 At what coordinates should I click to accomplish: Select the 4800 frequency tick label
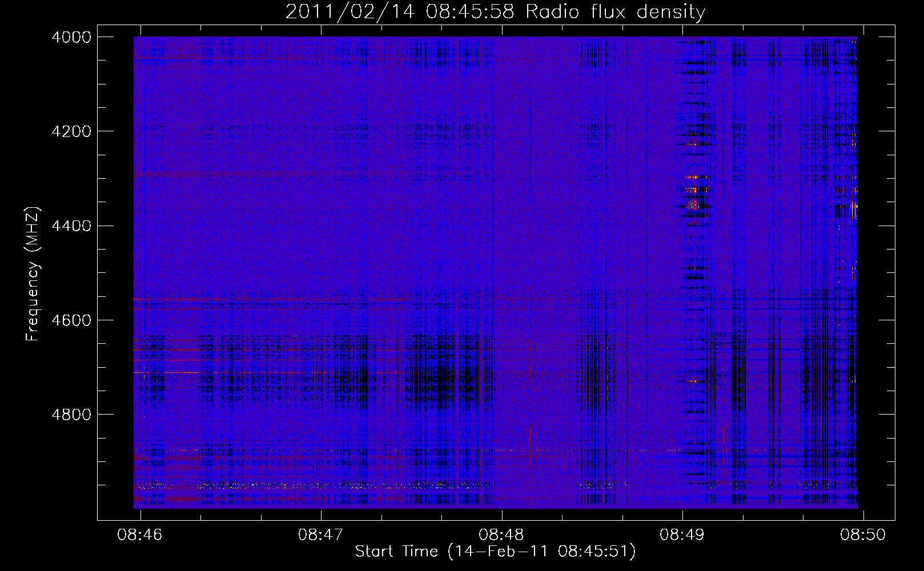click(x=71, y=414)
